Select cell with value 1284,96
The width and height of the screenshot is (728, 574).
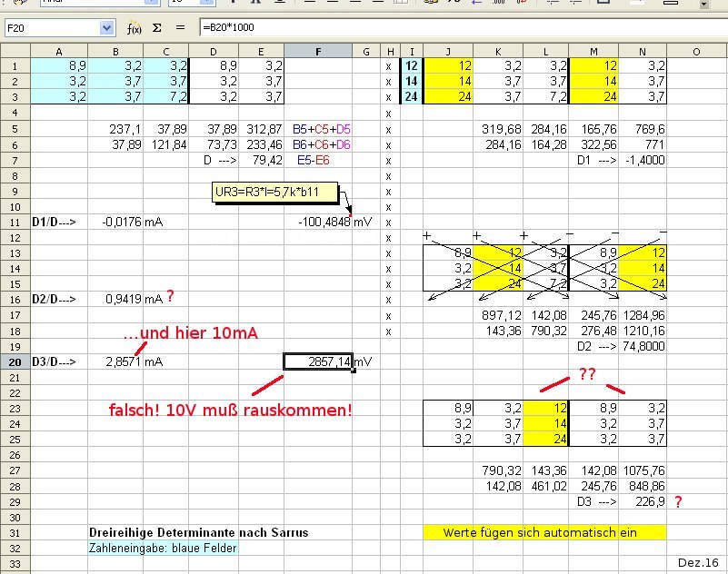[x=643, y=315]
